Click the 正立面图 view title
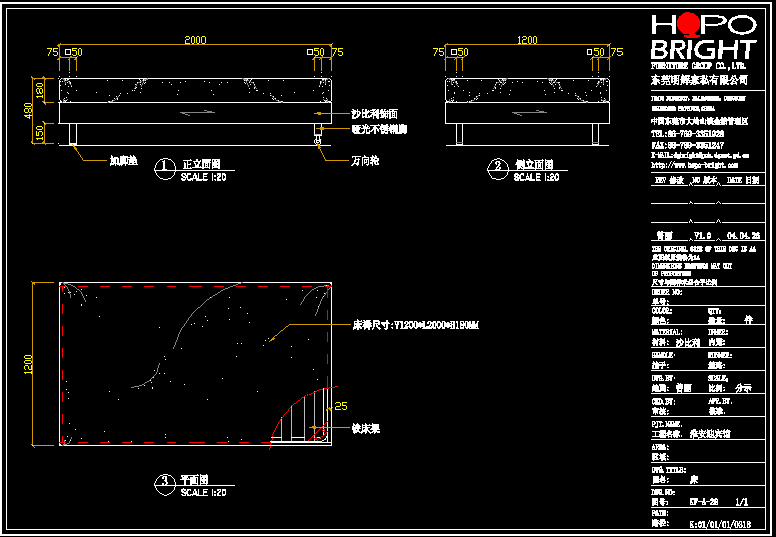 (x=201, y=164)
